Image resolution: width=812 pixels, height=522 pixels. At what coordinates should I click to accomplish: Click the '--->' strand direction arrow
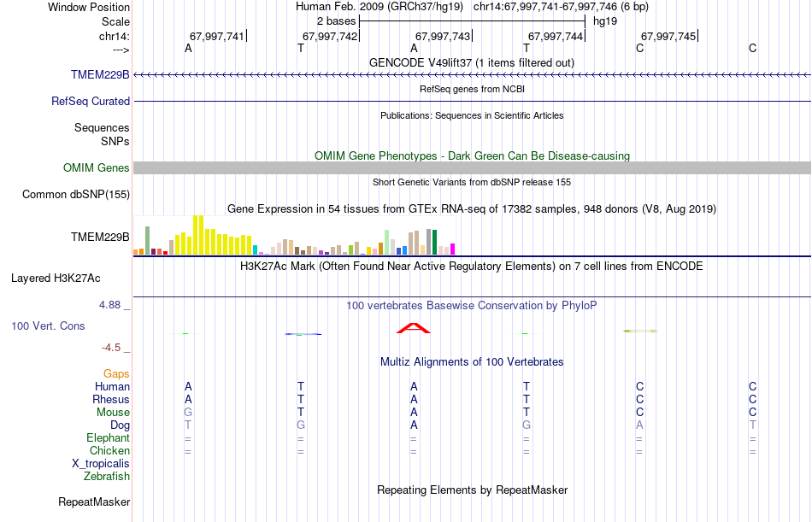click(x=121, y=50)
